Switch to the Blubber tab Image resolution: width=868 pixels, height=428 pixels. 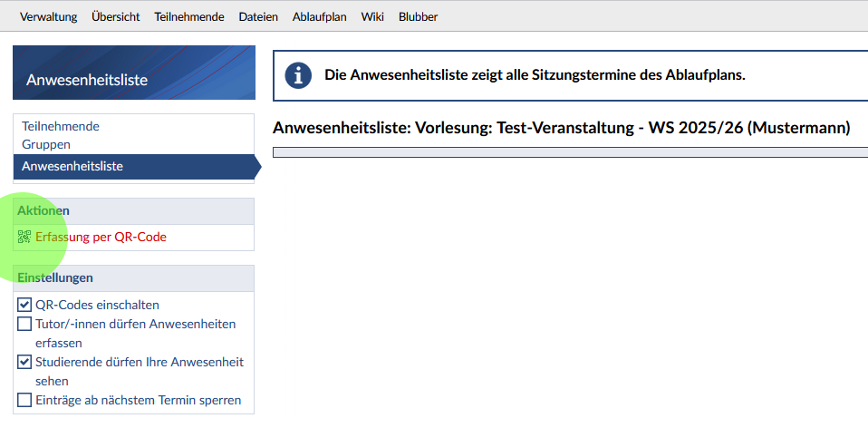(418, 16)
